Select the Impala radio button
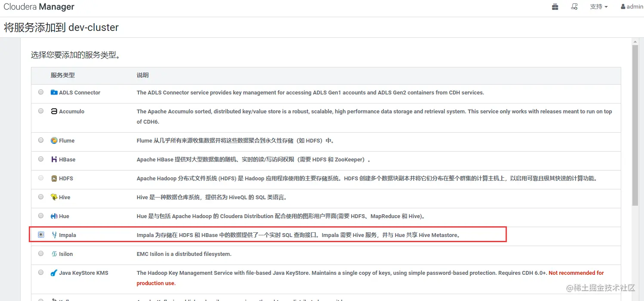 (x=41, y=234)
